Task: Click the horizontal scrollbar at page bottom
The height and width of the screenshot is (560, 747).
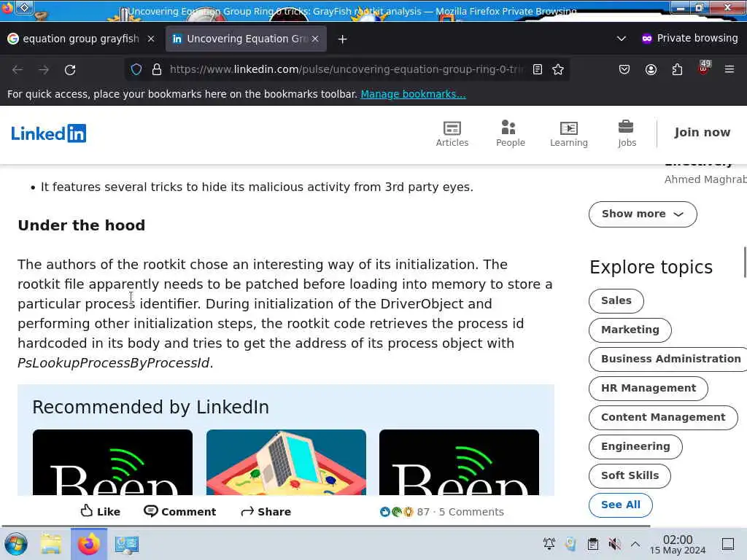Action: pyautogui.click(x=325, y=526)
